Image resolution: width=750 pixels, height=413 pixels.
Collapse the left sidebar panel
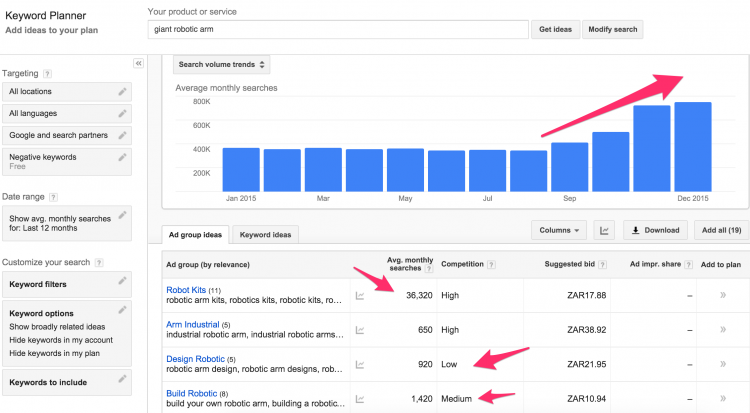(x=138, y=63)
